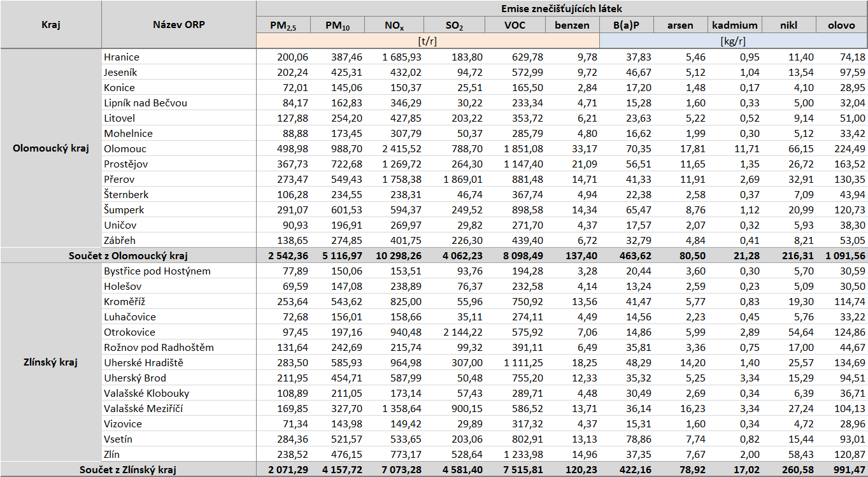Select the Valašské Meziříčí row name

click(145, 408)
